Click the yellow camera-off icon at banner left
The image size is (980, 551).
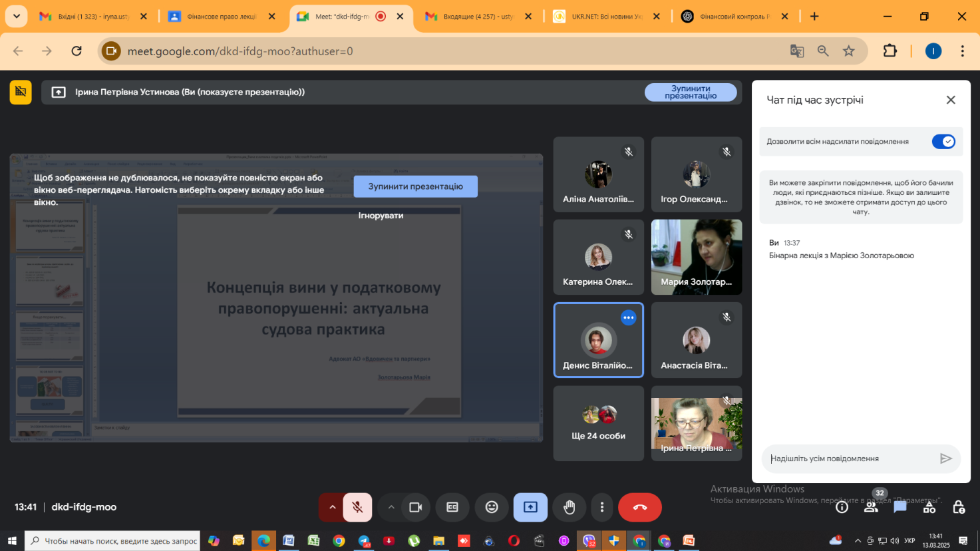21,92
